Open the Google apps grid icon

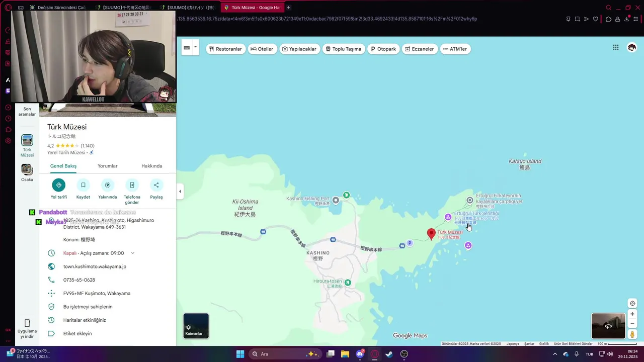pyautogui.click(x=616, y=47)
